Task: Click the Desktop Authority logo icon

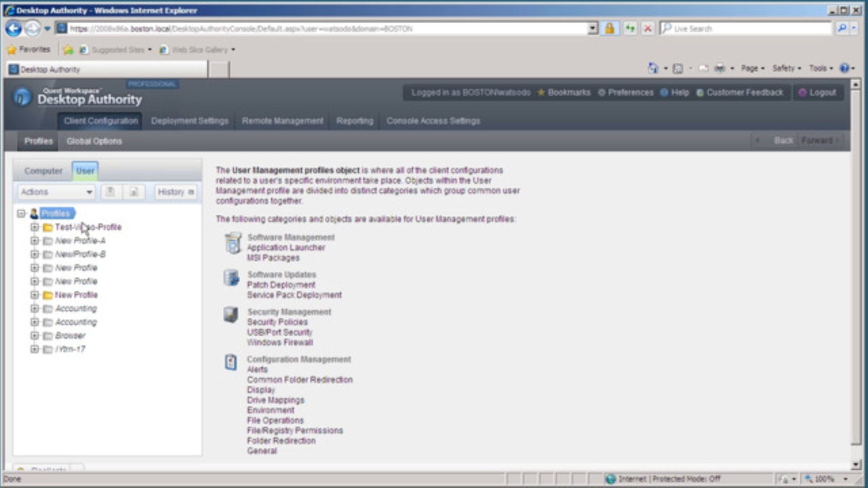Action: click(22, 97)
